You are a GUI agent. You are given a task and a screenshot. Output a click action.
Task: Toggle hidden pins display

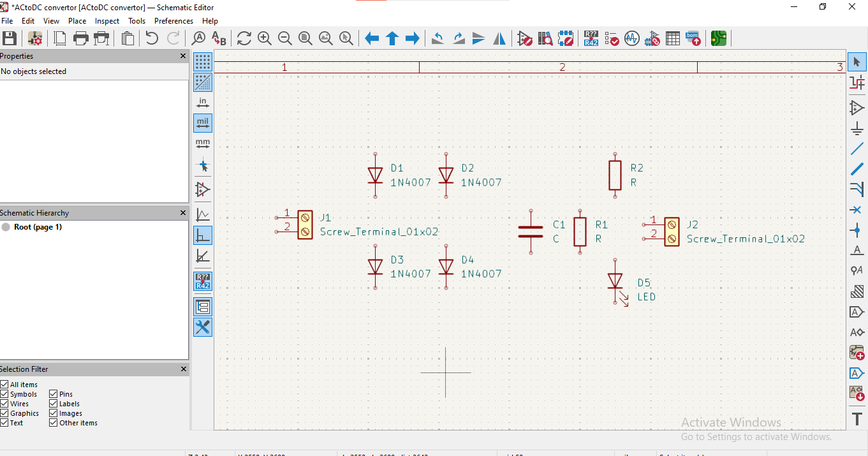tap(203, 189)
